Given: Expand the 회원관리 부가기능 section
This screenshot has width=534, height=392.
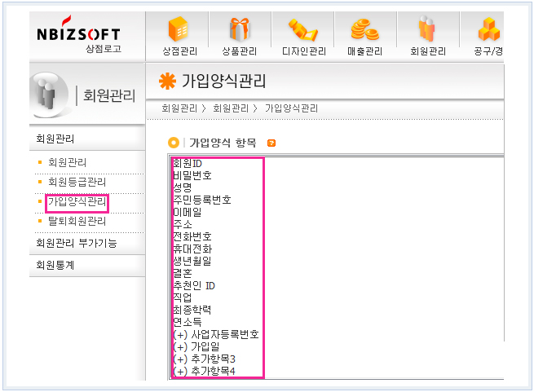Looking at the screenshot, I should (x=76, y=243).
